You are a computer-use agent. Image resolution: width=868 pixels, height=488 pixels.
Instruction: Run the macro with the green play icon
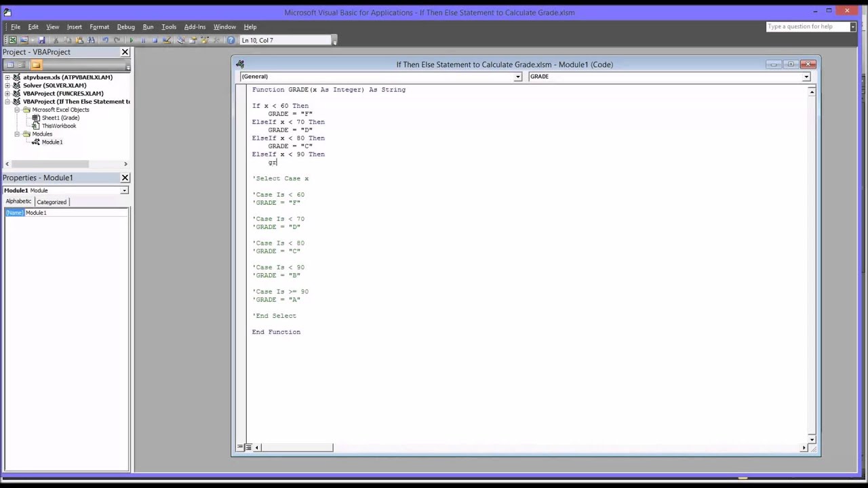coord(132,40)
